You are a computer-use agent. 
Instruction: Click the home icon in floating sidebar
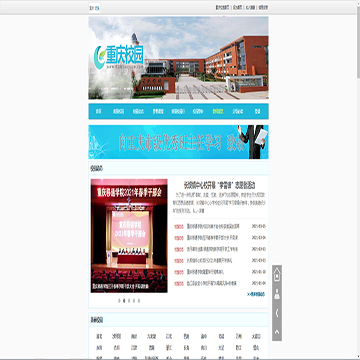click(x=277, y=275)
